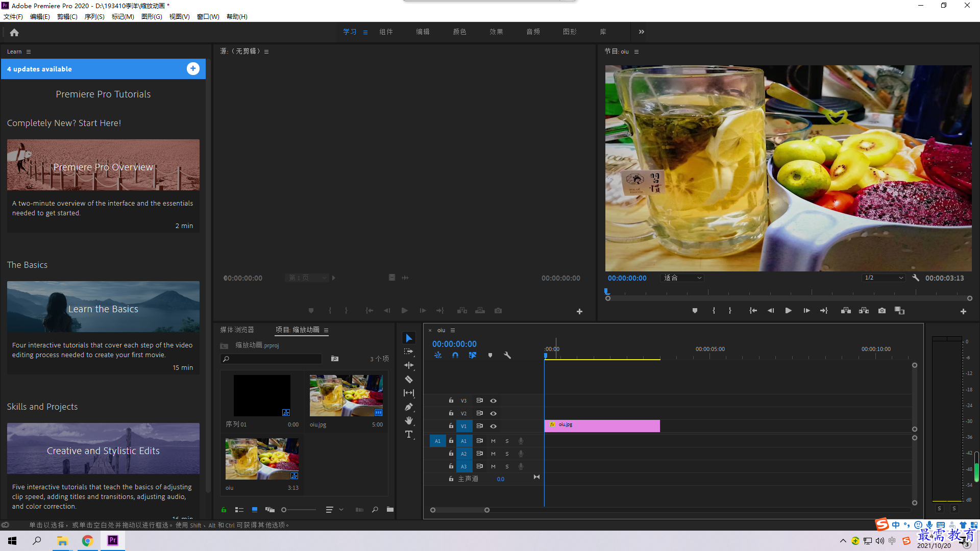The height and width of the screenshot is (551, 980).
Task: Open timeline display settings wrench
Action: (507, 355)
